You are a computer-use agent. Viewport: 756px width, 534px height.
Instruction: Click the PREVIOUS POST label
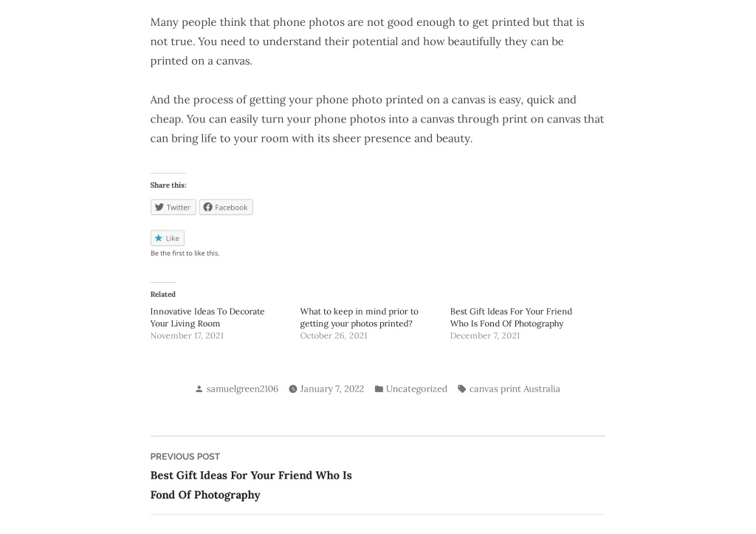tap(185, 456)
